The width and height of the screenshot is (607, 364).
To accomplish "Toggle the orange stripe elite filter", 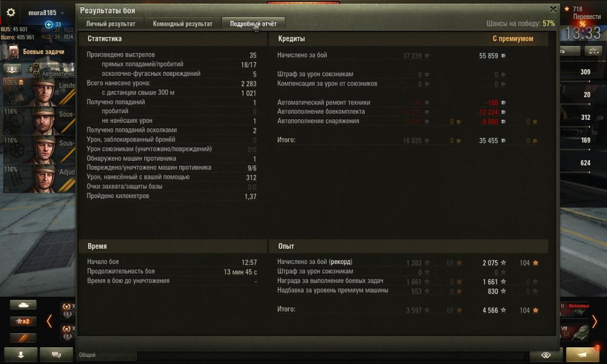I will 23,338.
